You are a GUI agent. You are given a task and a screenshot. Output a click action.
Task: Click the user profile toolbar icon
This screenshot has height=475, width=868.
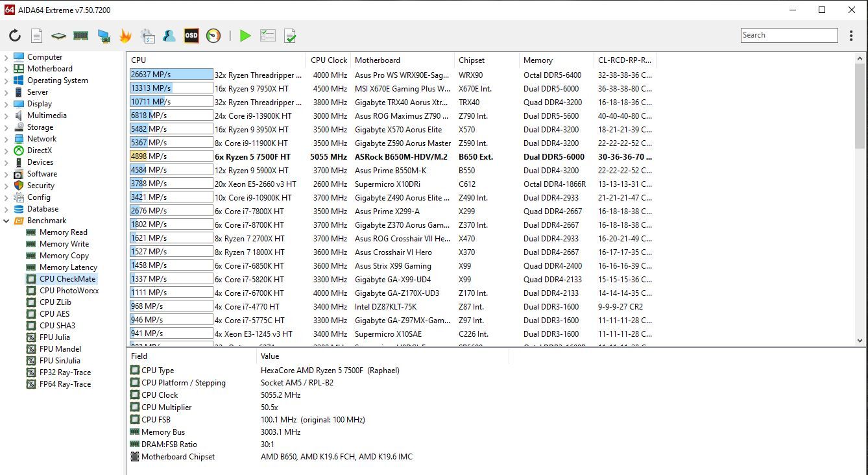pos(169,36)
